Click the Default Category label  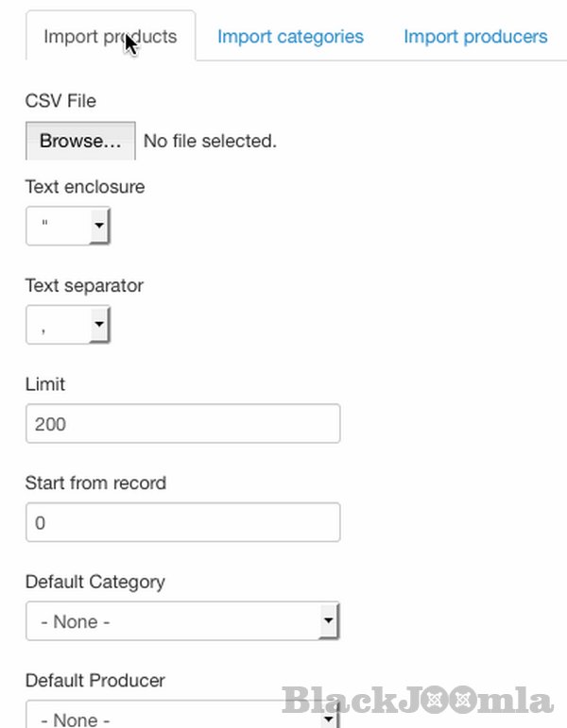click(x=94, y=582)
